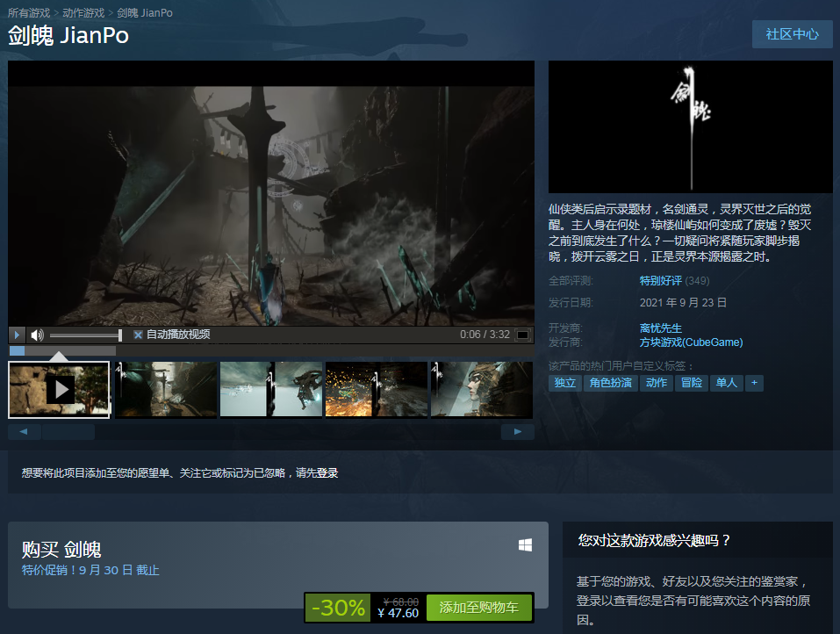Viewport: 840px width, 634px height.
Task: Open the 所有游戏 breadcrumb link
Action: 29,13
